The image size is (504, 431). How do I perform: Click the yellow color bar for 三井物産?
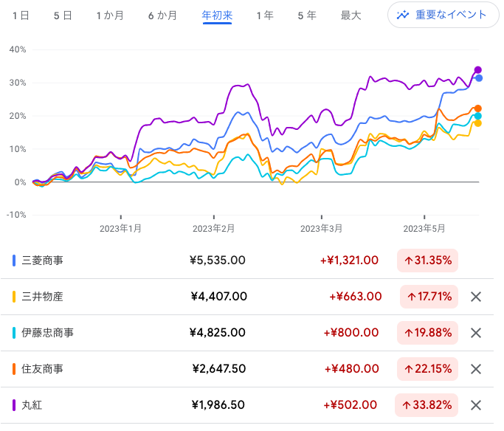pyautogui.click(x=14, y=297)
